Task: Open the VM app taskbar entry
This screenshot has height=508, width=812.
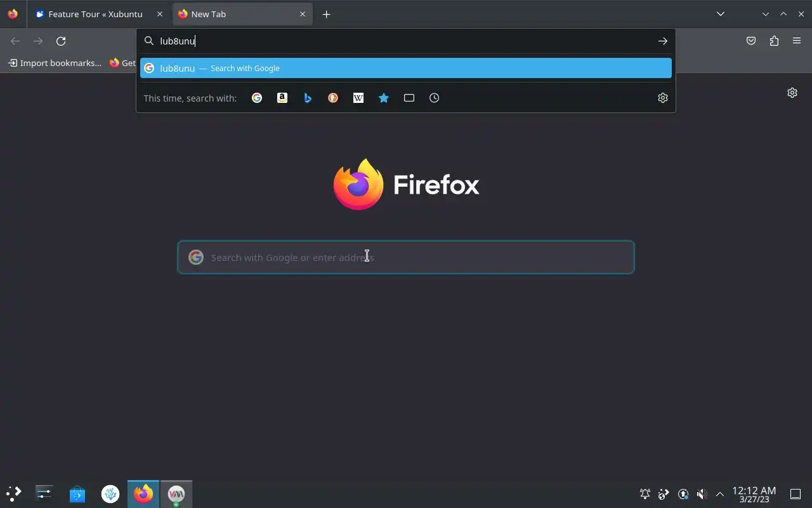Action: pos(176,493)
